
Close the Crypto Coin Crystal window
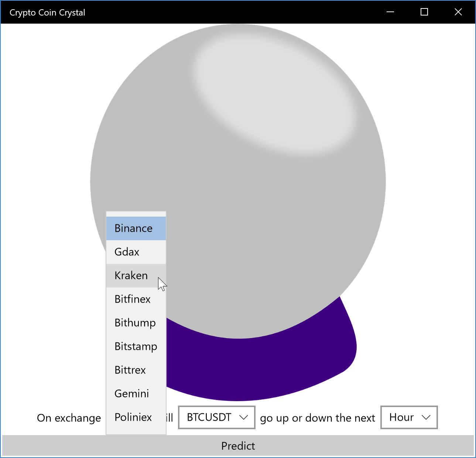pos(458,12)
